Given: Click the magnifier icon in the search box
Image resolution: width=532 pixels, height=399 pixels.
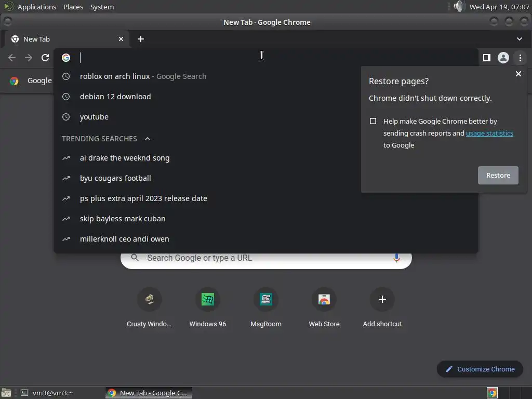Looking at the screenshot, I should click(x=135, y=258).
